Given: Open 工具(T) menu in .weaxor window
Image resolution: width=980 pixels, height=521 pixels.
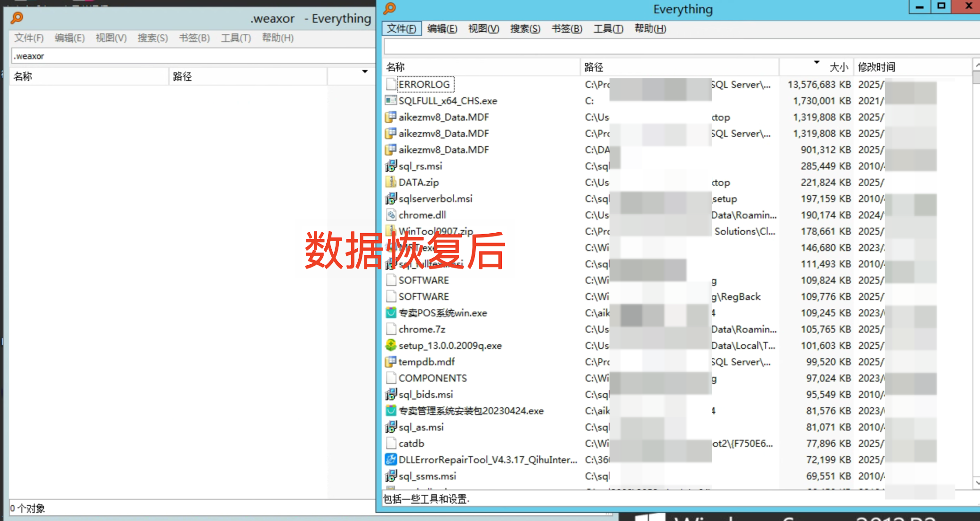Looking at the screenshot, I should pos(236,38).
